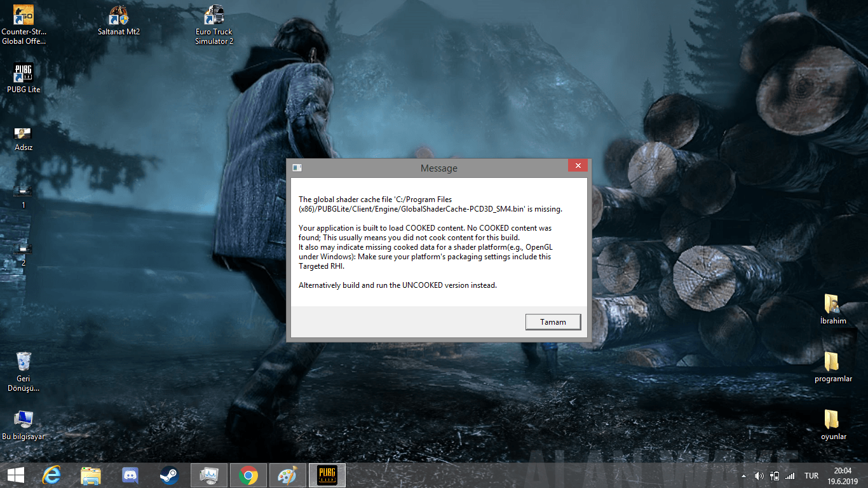Open the volume speaker tray icon
Image resolution: width=868 pixels, height=488 pixels.
coord(759,476)
